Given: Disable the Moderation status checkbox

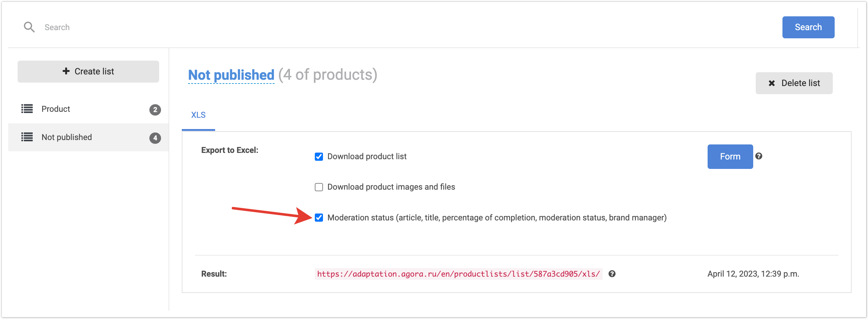Looking at the screenshot, I should (319, 218).
